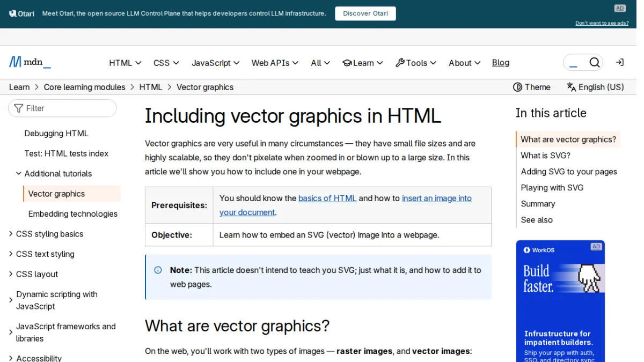Focus the sidebar Filter input
Image resolution: width=644 pixels, height=362 pixels.
click(x=62, y=108)
